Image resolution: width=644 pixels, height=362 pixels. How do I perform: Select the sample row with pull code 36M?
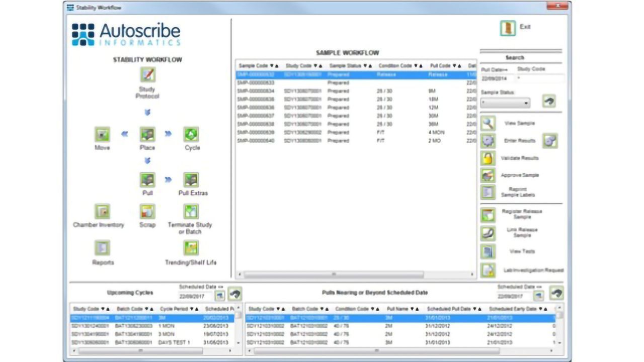(x=356, y=124)
